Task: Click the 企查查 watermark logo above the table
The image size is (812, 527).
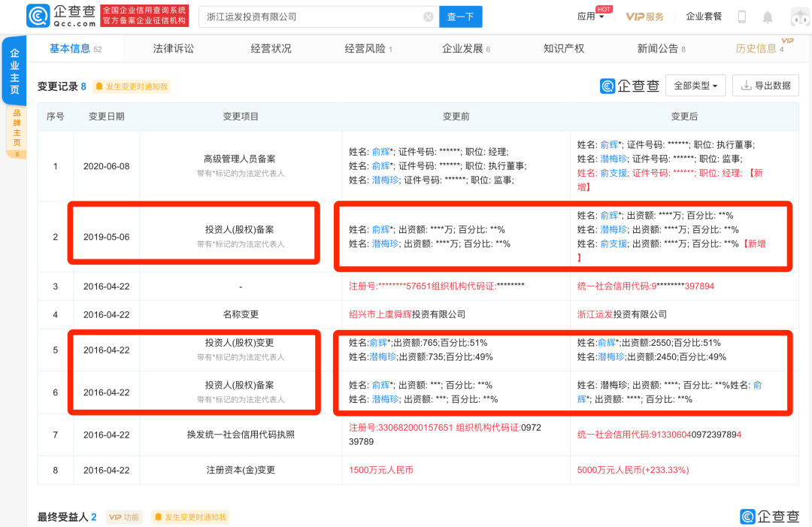Action: 629,86
